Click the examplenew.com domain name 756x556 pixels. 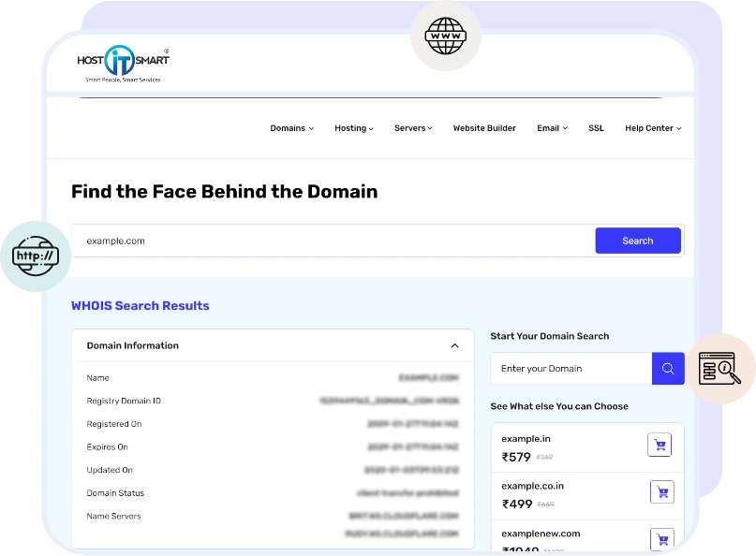coord(541,534)
